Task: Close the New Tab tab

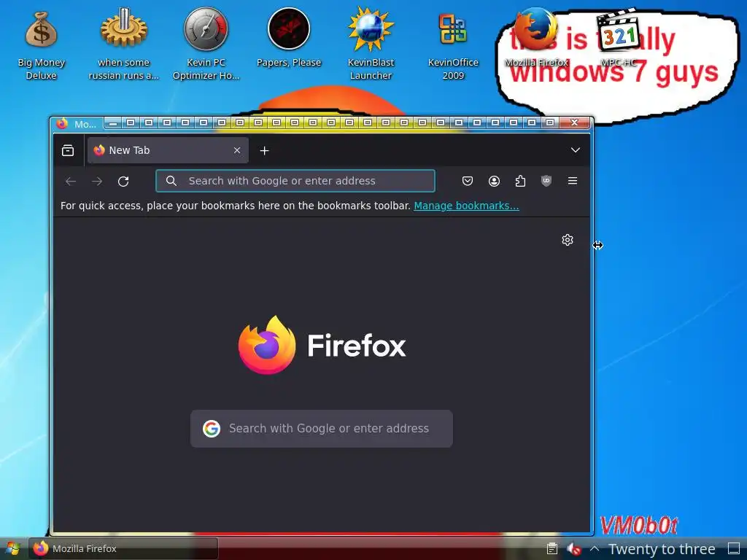Action: pyautogui.click(x=237, y=150)
